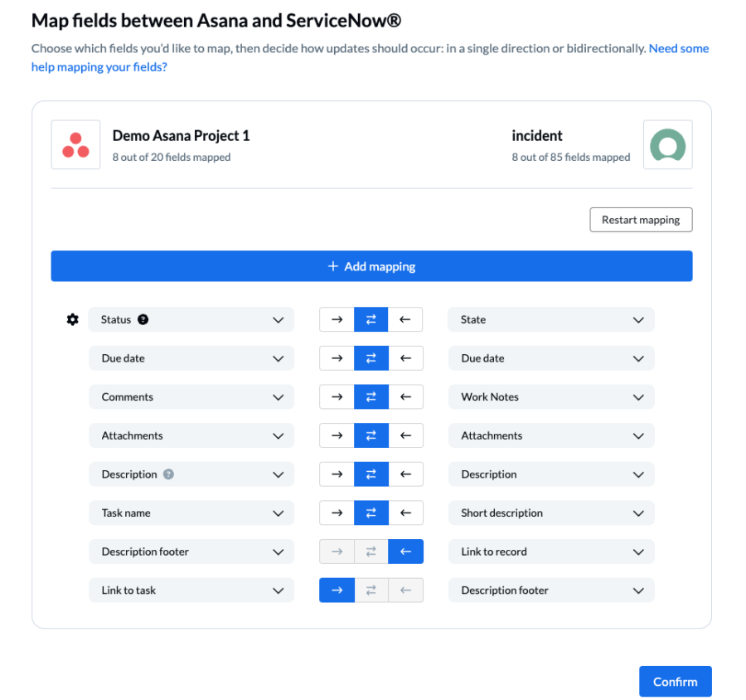Set Link to task to bidirectional sync
746x700 pixels.
(371, 590)
